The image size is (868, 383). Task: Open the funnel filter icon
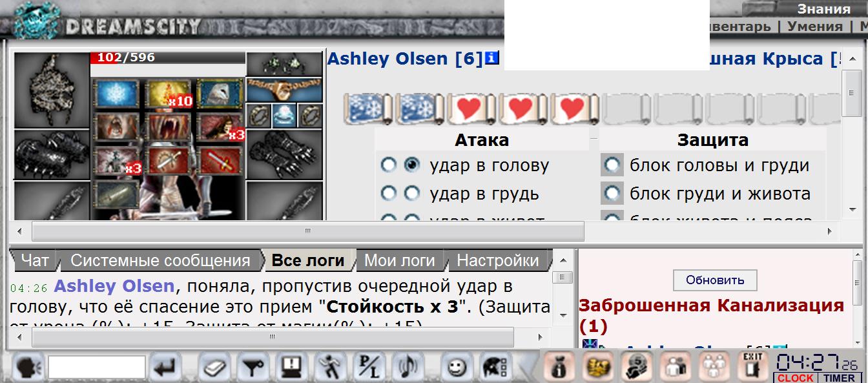253,368
